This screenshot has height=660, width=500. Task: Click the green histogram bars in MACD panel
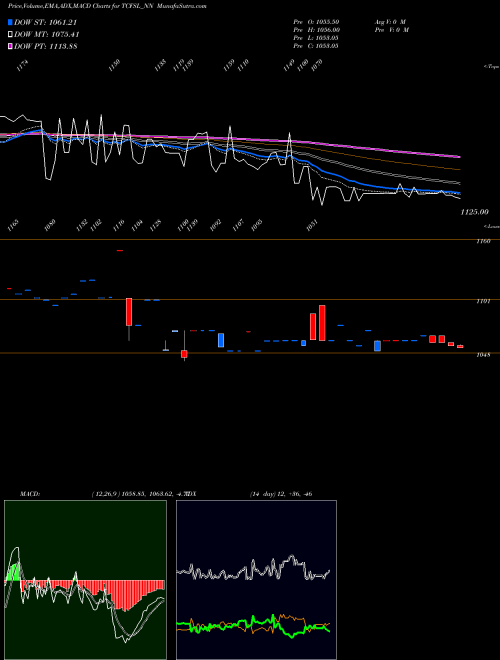point(14,572)
